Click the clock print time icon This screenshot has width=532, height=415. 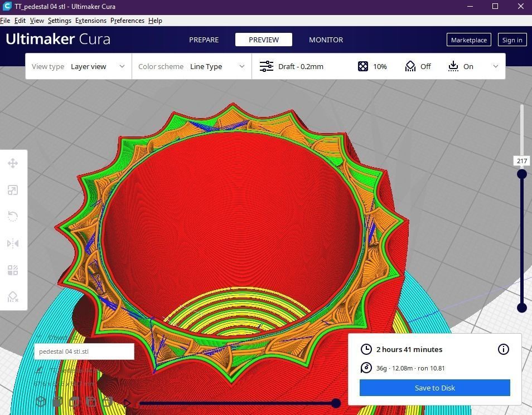(366, 349)
